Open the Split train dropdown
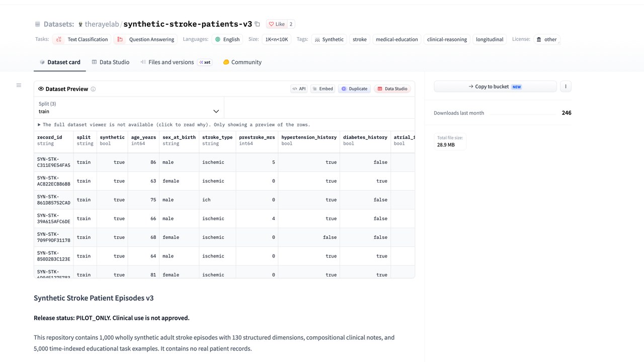This screenshot has width=644, height=362. click(x=129, y=108)
